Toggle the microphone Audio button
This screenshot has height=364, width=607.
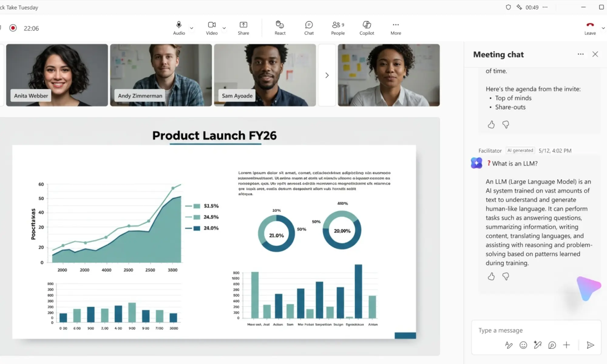tap(179, 28)
